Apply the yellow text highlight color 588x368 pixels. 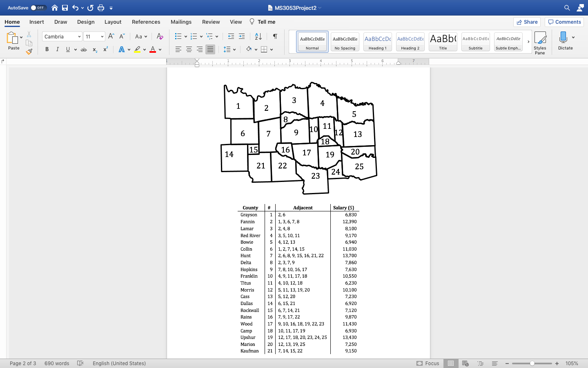(137, 49)
